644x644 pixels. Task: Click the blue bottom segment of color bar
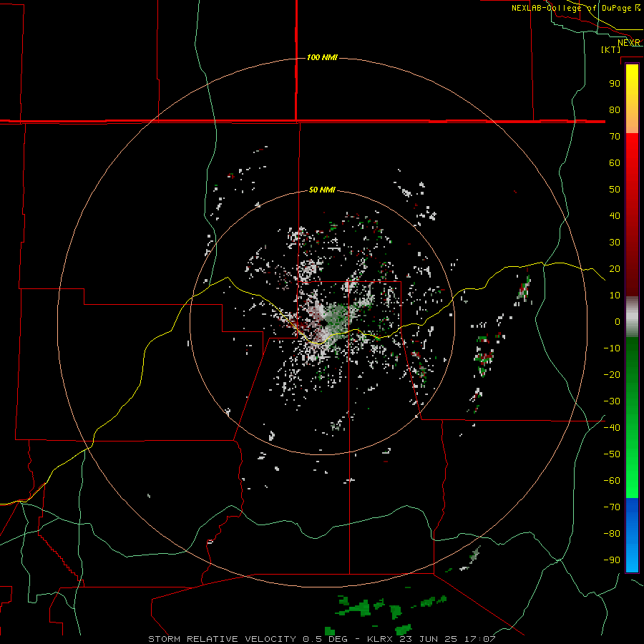click(632, 535)
